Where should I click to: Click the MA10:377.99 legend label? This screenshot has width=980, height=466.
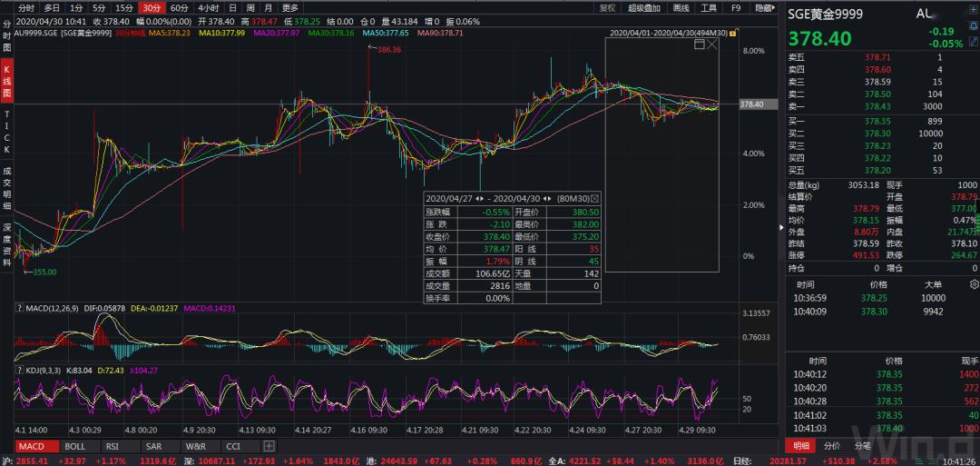tap(222, 33)
